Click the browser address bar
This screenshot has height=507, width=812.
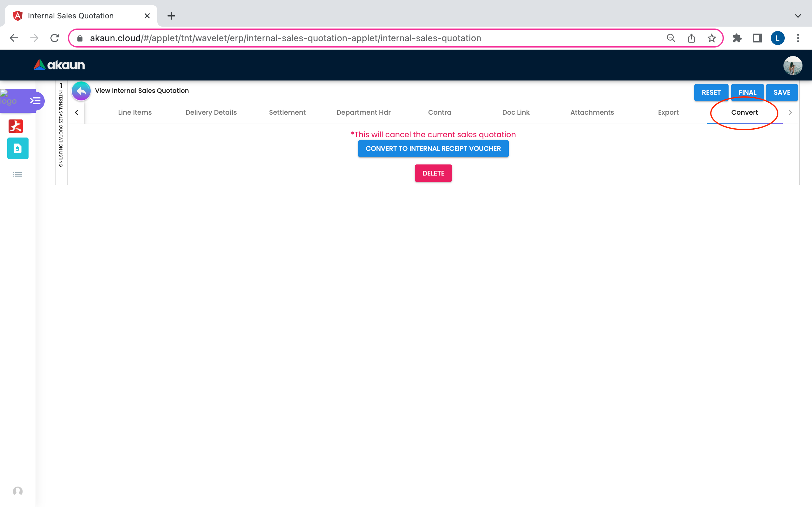tap(285, 38)
